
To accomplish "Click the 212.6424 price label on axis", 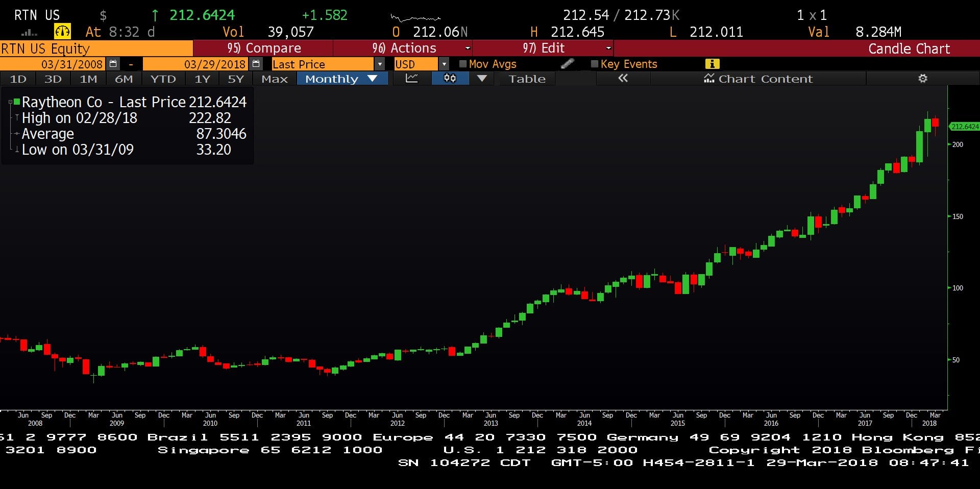I will [x=964, y=127].
